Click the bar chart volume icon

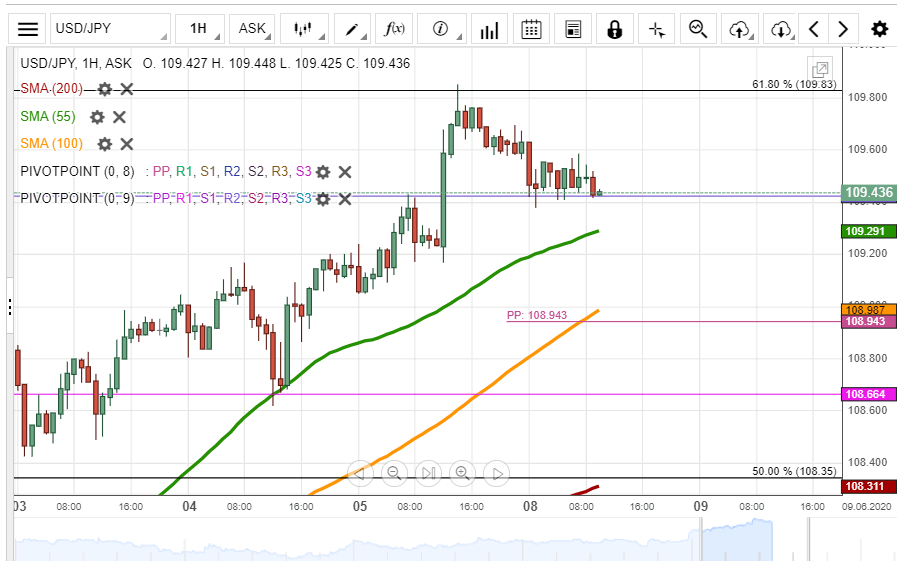pyautogui.click(x=489, y=29)
